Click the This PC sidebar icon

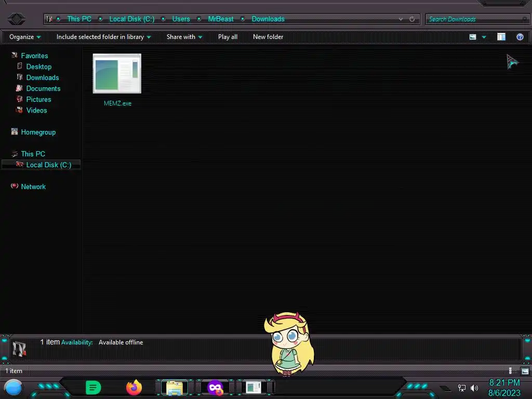tap(14, 153)
